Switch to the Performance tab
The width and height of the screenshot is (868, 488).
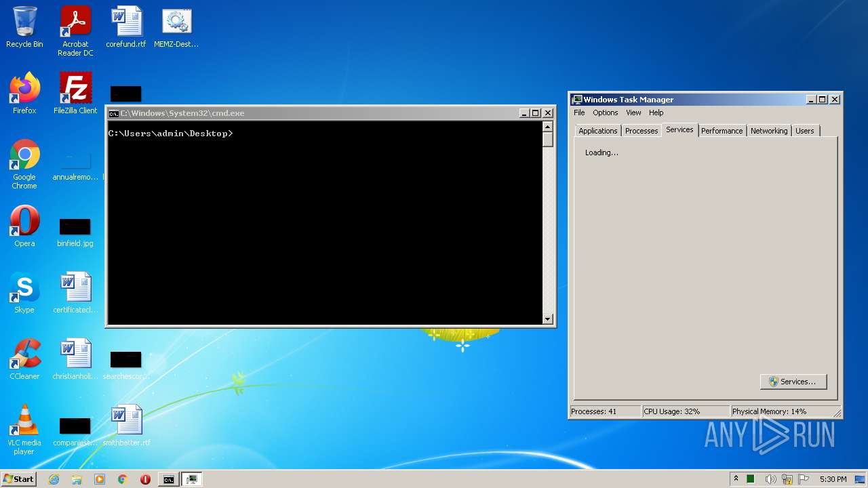(x=722, y=131)
